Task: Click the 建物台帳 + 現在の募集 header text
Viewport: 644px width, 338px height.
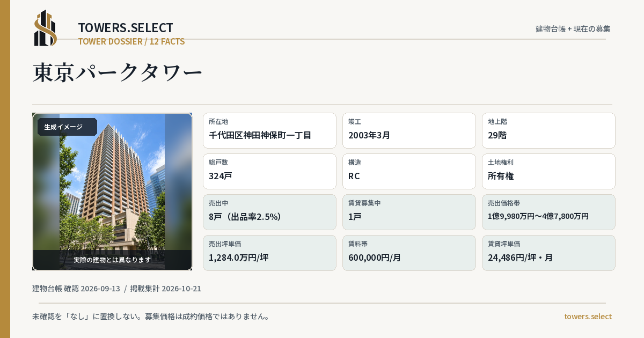Action: (573, 29)
